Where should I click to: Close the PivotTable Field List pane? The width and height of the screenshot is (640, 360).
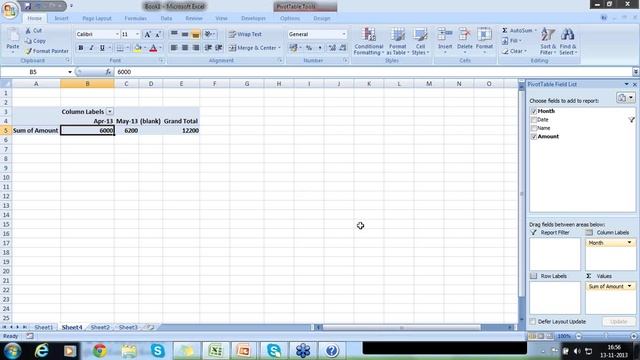pos(635,84)
